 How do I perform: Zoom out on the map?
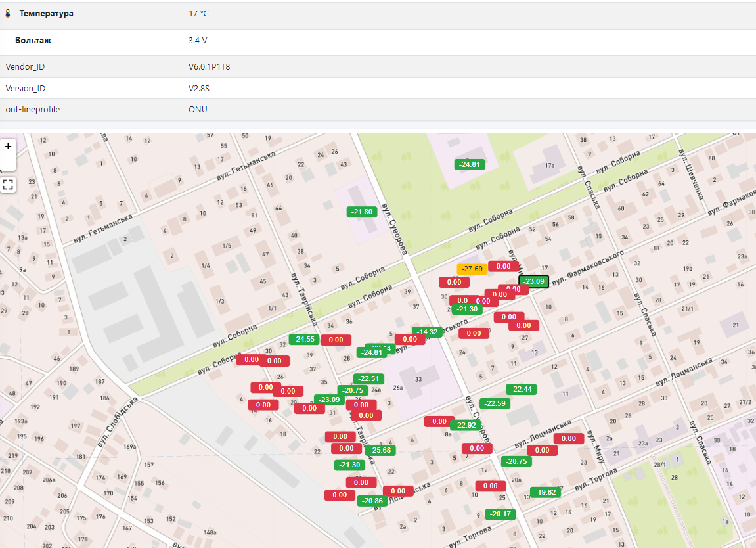tap(8, 162)
